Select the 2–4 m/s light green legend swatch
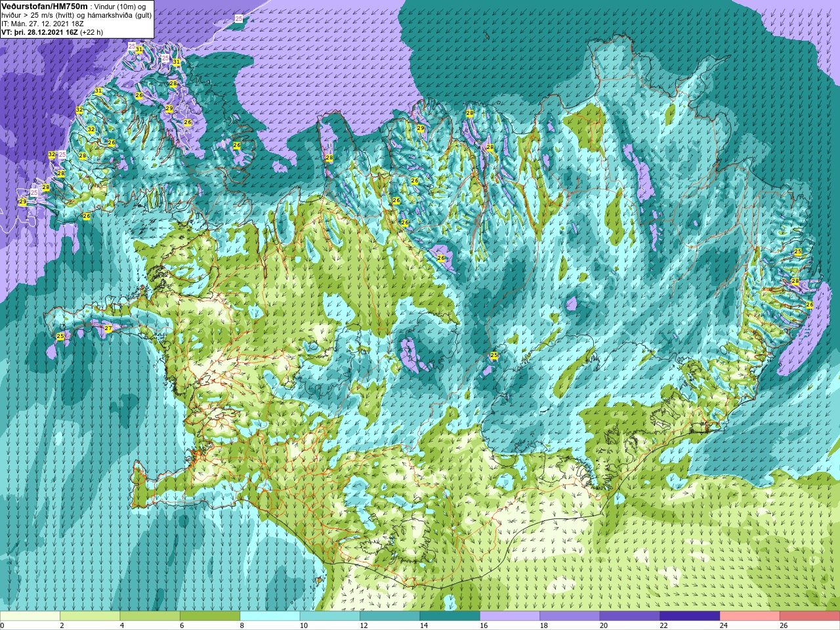This screenshot has height=630, width=840. (x=90, y=616)
